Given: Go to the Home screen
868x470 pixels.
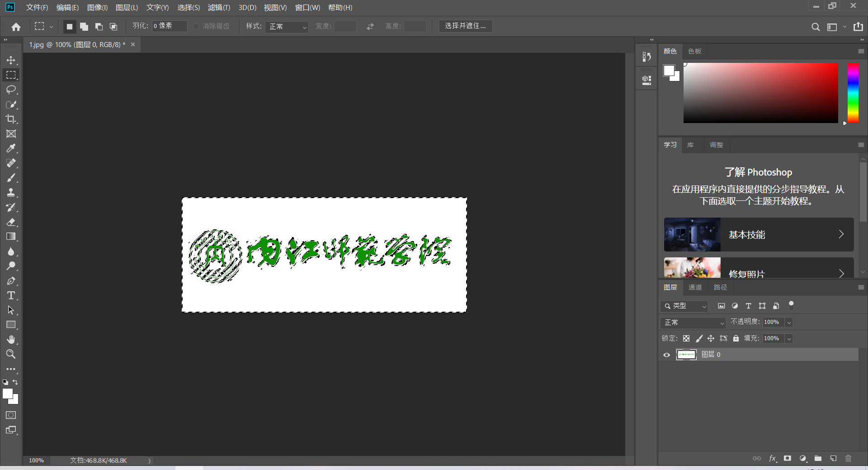Looking at the screenshot, I should (x=16, y=27).
